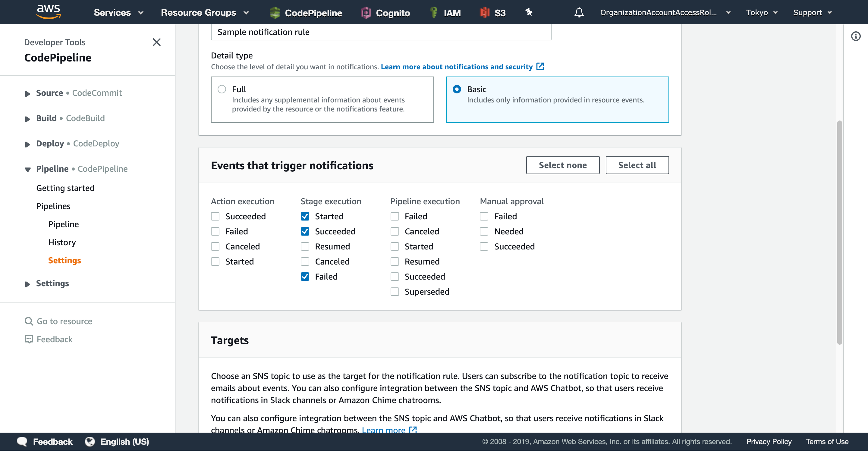Select the Full detail type option
Screen dimensions: 868x451
point(222,89)
